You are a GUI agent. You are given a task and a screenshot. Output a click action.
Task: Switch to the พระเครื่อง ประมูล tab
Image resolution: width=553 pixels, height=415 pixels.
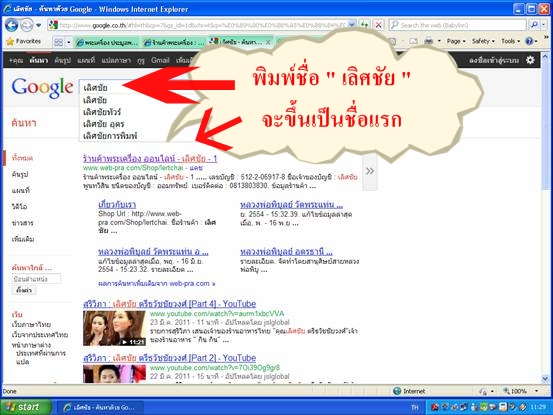pos(107,43)
